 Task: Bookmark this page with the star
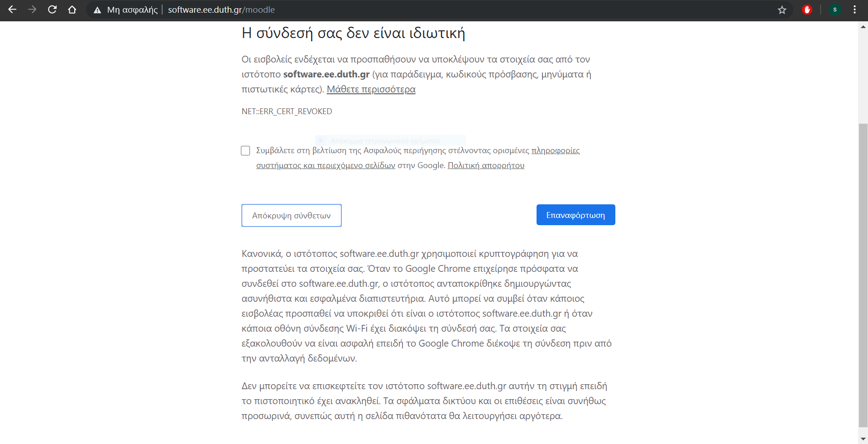click(x=782, y=10)
